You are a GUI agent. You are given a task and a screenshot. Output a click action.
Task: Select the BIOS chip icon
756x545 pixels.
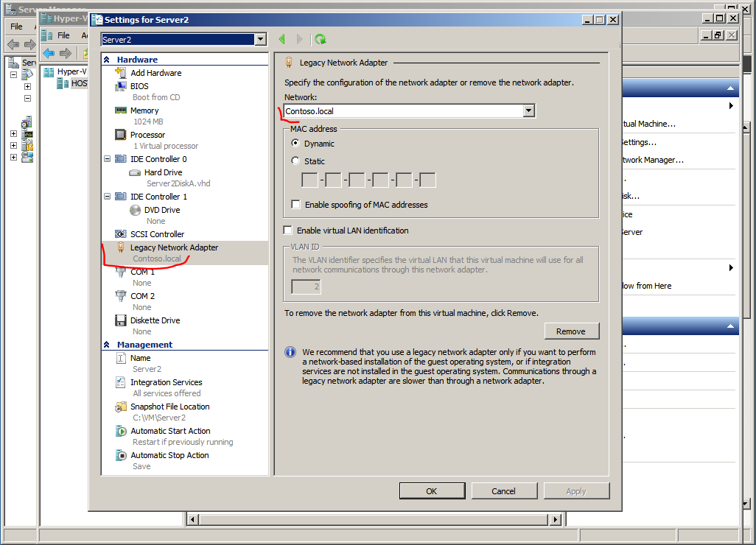[x=121, y=86]
